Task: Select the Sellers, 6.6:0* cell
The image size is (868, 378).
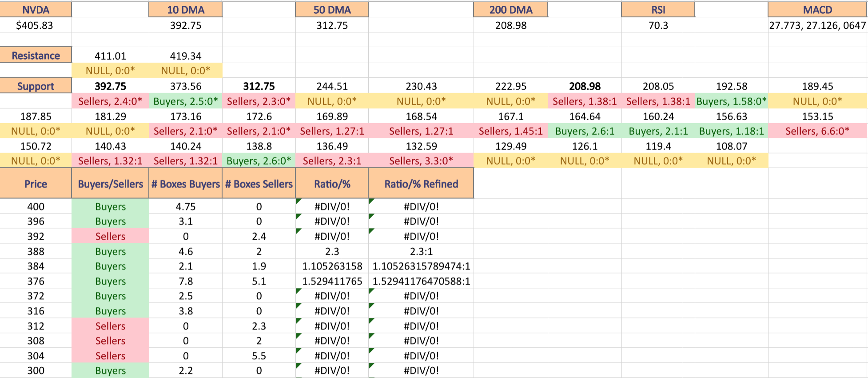Action: [x=817, y=131]
